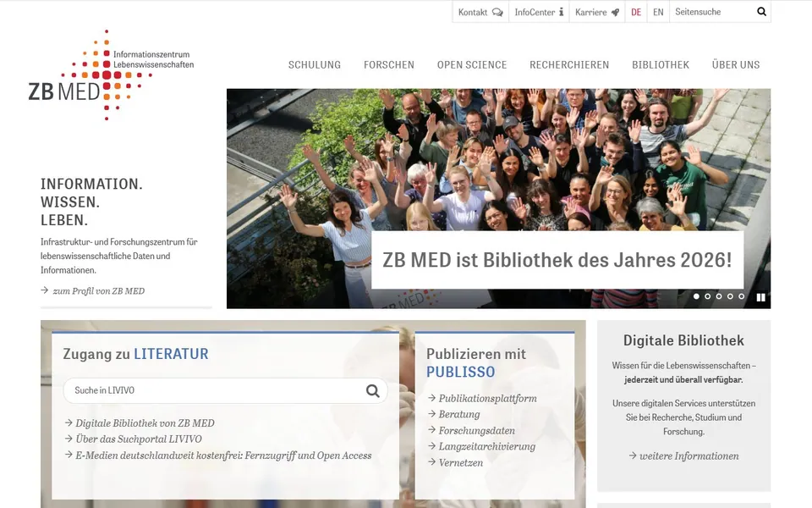Open the Beratung link
Screen dimensions: 812x508
[x=454, y=414]
